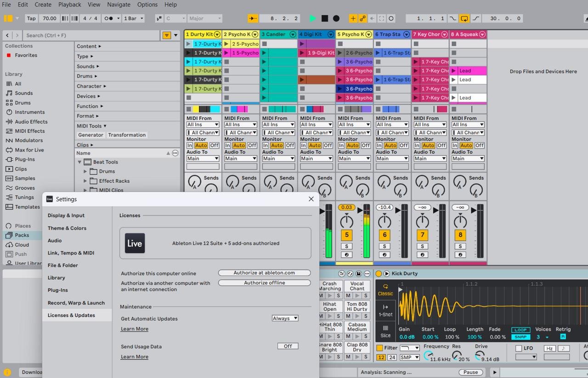Click the Frequency knob in Simpler filter
This screenshot has width=588, height=378.
(x=428, y=356)
